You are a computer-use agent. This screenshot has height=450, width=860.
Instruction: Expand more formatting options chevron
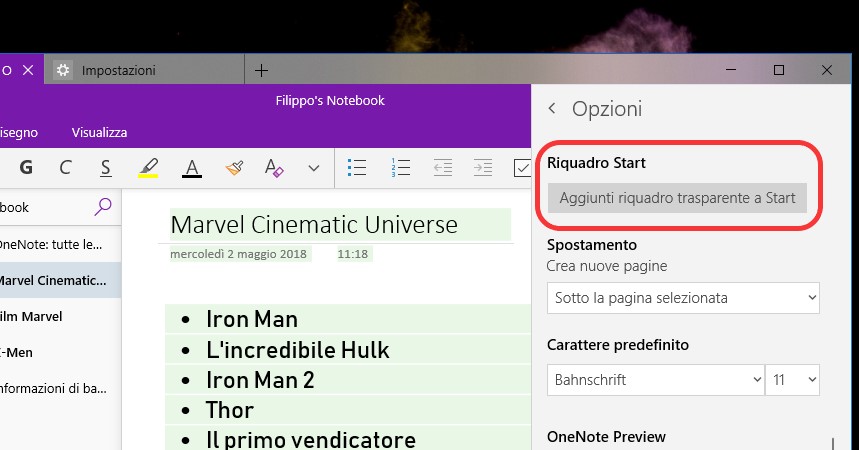pyautogui.click(x=314, y=168)
